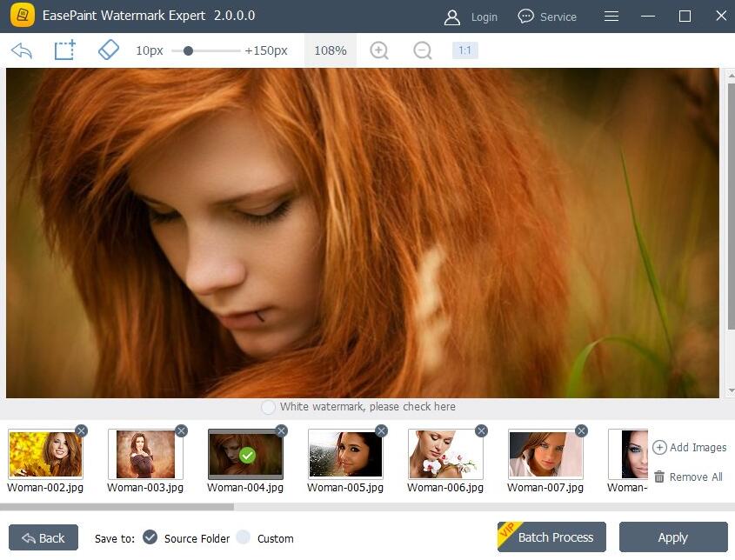This screenshot has width=735, height=560.
Task: Open the Service chat option
Action: point(547,17)
